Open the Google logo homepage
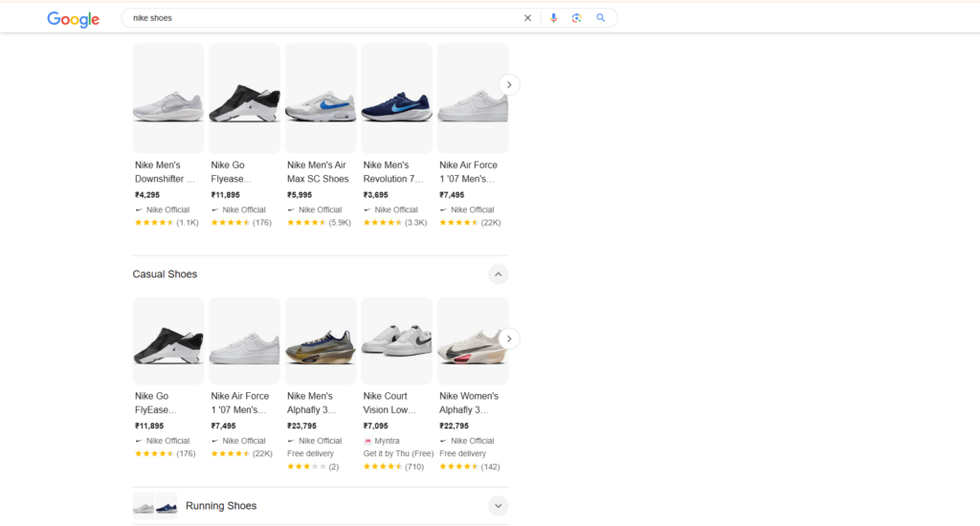980x526 pixels. coord(73,19)
